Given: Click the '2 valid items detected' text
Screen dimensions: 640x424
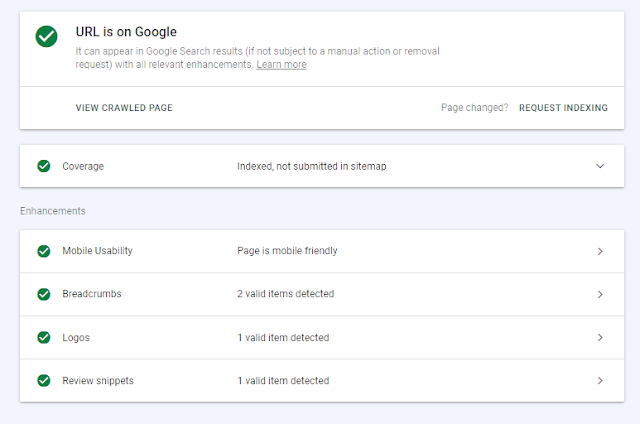Looking at the screenshot, I should coord(285,294).
